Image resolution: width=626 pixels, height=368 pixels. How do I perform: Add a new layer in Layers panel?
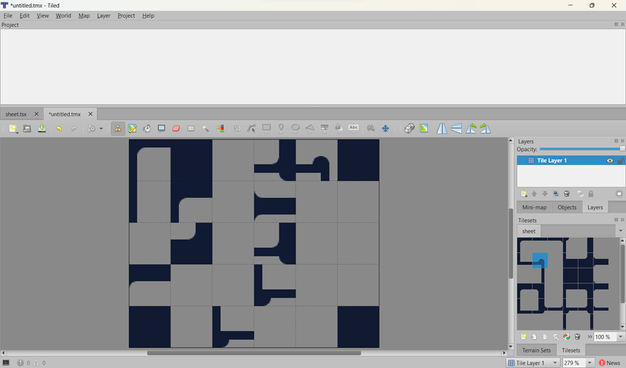pyautogui.click(x=524, y=194)
